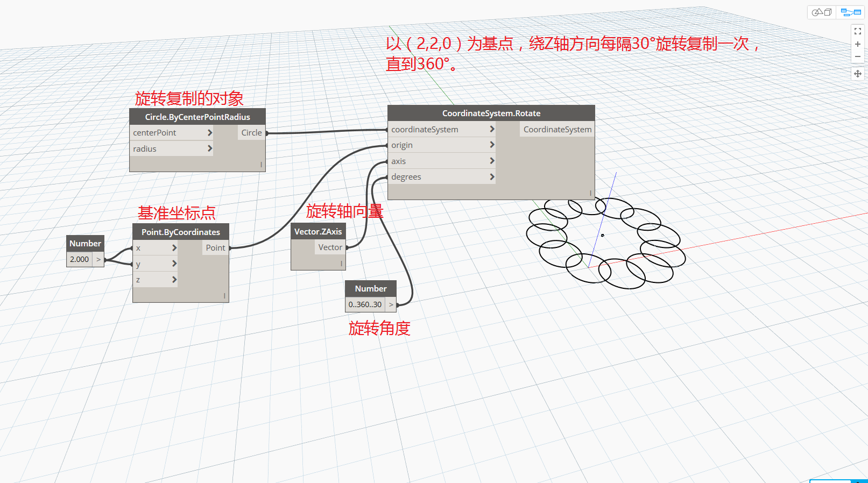This screenshot has width=868, height=483.
Task: Click lacing indicator on Vector.ZAxis node
Action: [x=341, y=264]
